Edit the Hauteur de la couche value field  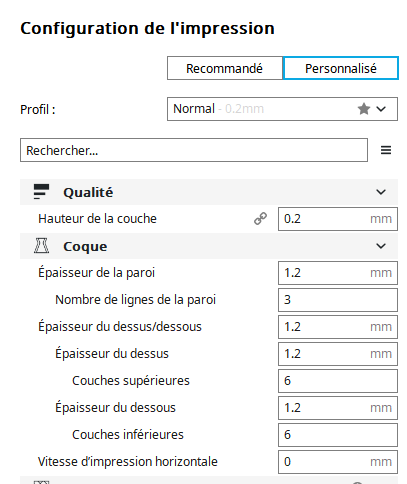(x=338, y=219)
